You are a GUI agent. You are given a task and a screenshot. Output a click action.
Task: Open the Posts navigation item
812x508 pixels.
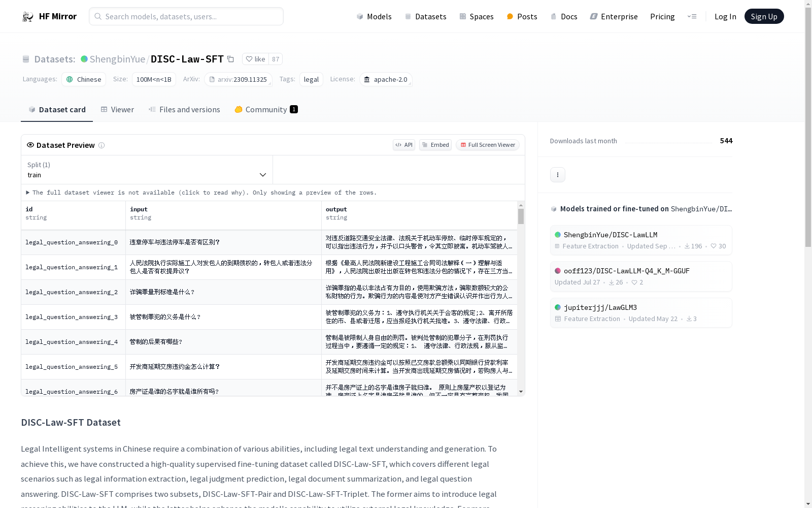pos(522,16)
